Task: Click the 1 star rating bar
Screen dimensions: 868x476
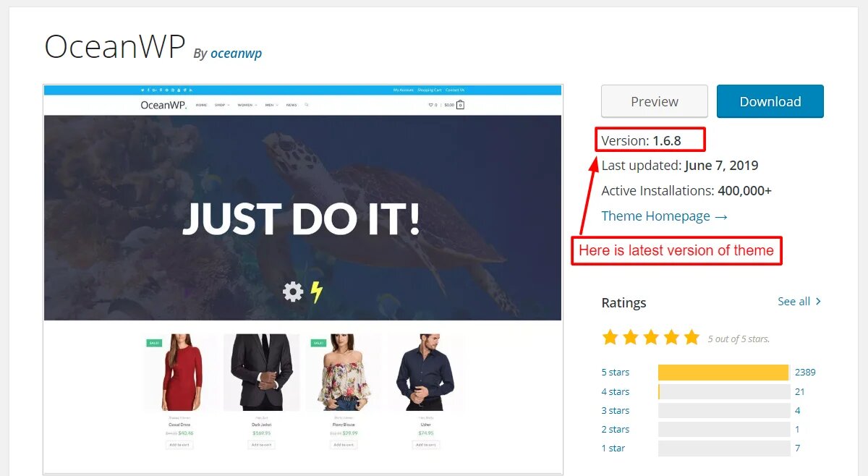Action: pyautogui.click(x=724, y=448)
